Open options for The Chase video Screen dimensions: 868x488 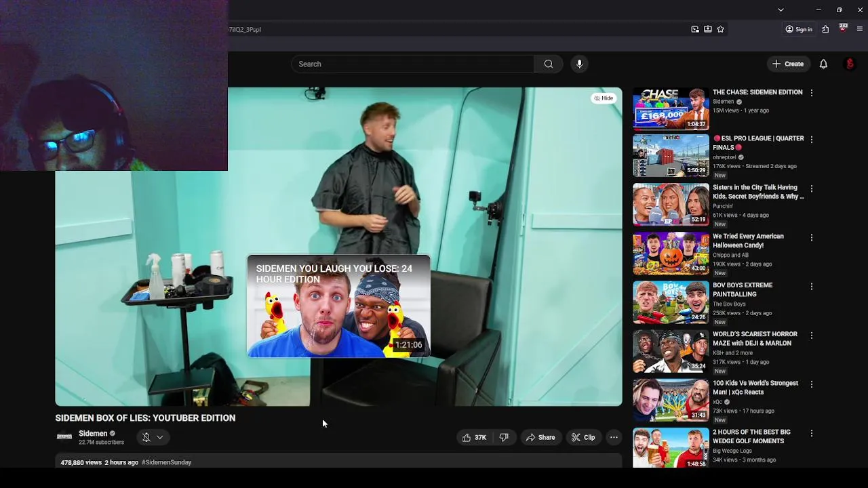812,93
